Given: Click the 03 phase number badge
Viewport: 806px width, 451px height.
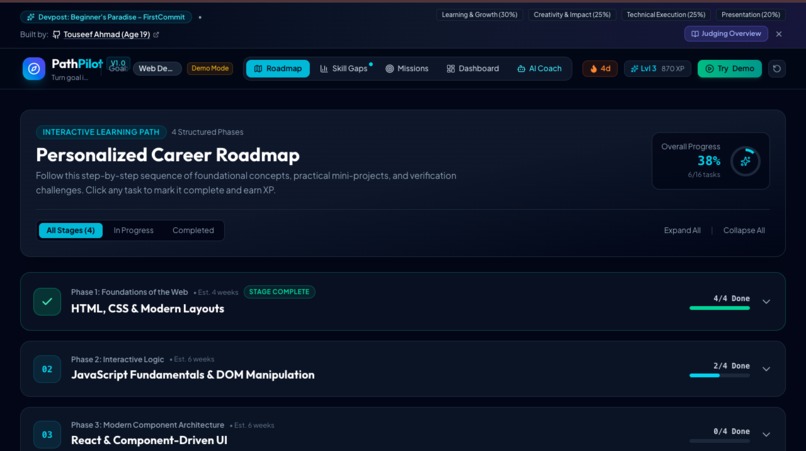Looking at the screenshot, I should (47, 435).
